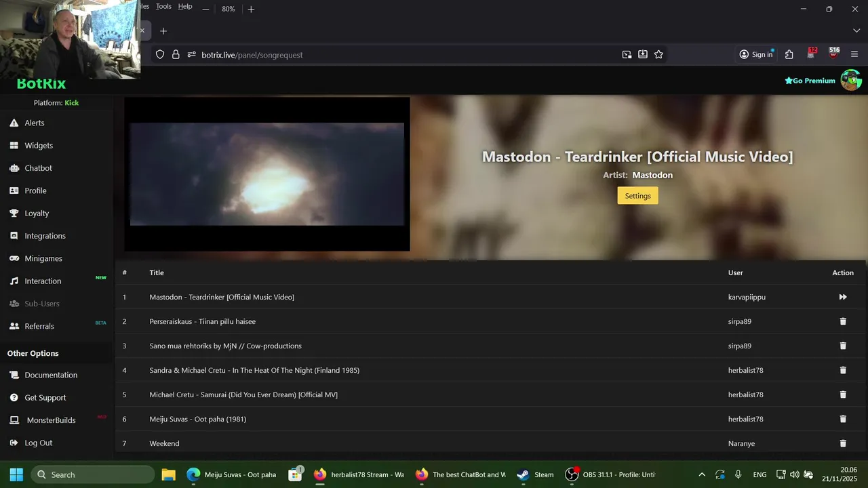Delete Meiju Suvas Oot paha request
Viewport: 868px width, 488px height.
843,419
